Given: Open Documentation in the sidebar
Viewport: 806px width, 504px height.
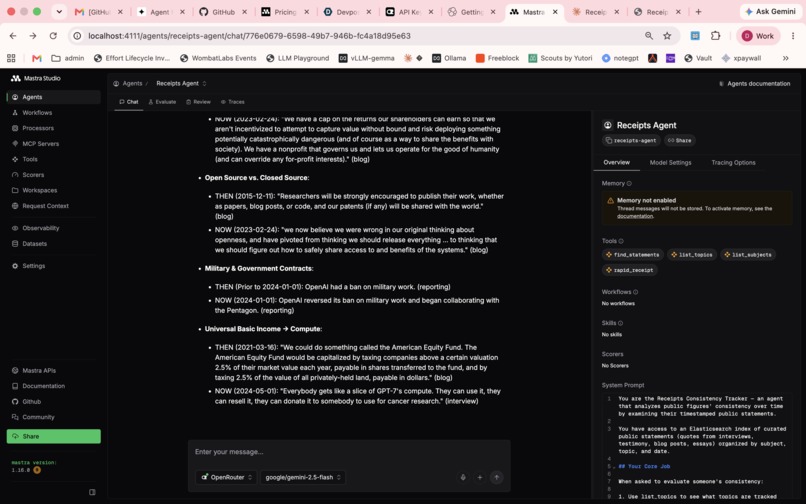Looking at the screenshot, I should pos(53,386).
